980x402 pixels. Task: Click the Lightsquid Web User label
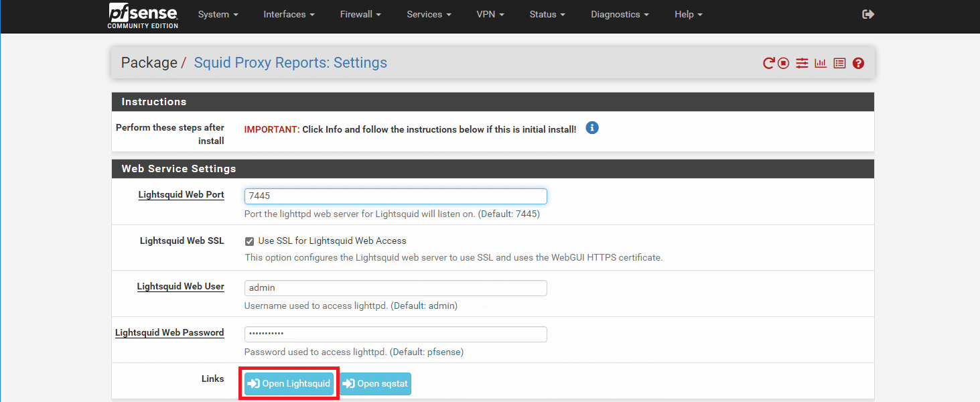(181, 287)
